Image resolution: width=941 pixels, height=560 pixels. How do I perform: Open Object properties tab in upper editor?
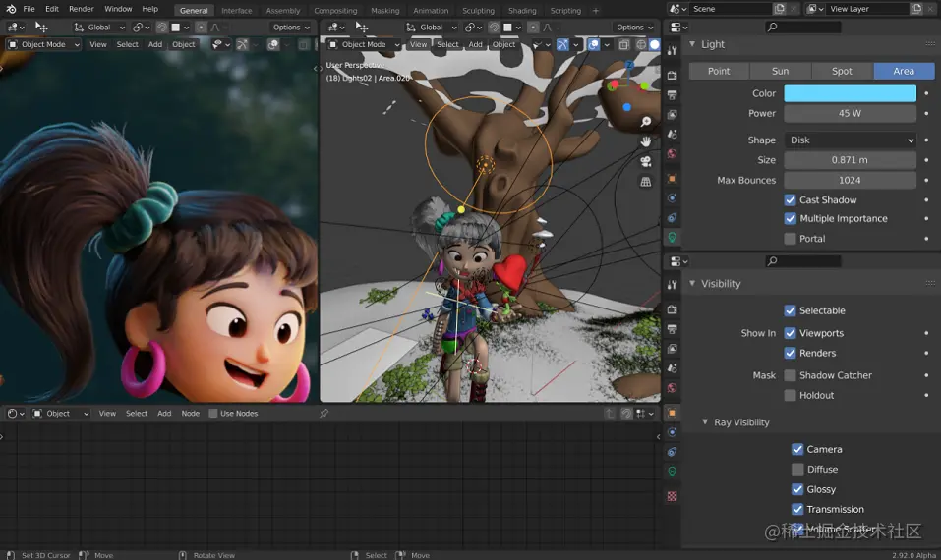pyautogui.click(x=673, y=179)
